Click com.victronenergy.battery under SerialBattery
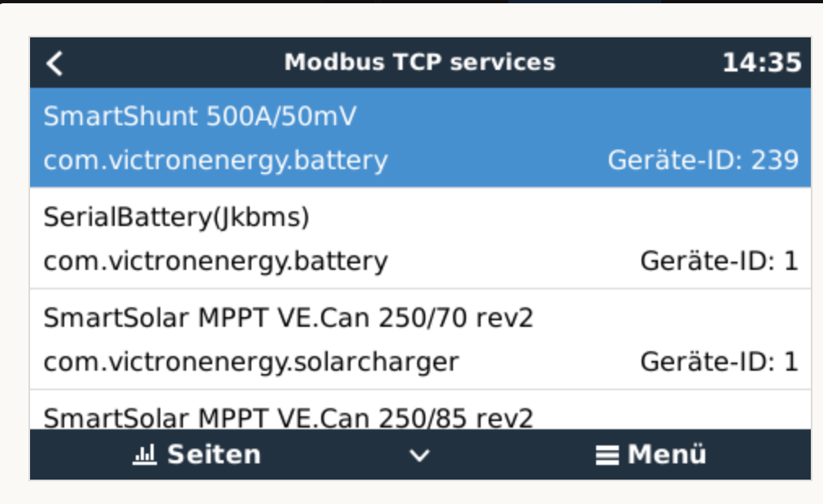The height and width of the screenshot is (504, 823). 216,261
